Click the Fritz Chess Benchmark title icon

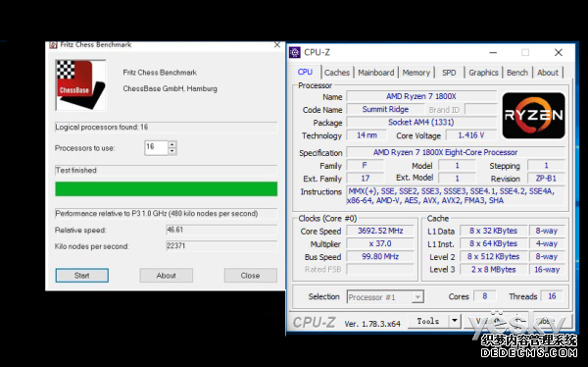[53, 45]
